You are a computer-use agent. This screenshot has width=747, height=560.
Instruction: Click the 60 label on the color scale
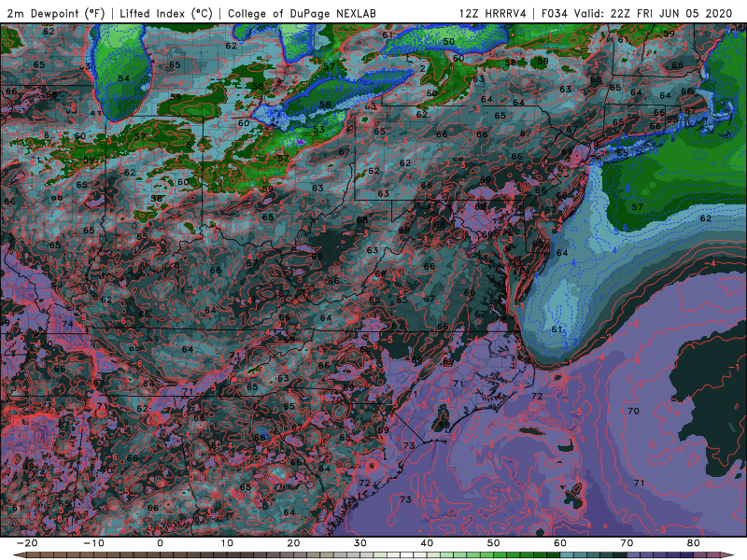(x=560, y=543)
